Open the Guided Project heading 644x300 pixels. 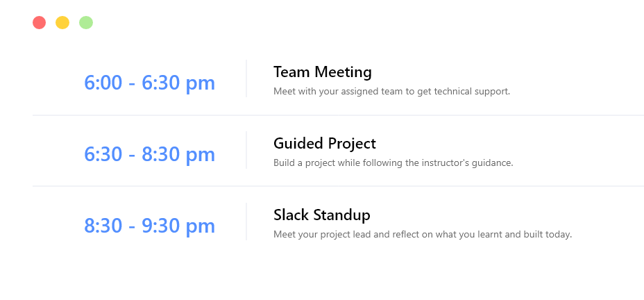pyautogui.click(x=325, y=144)
